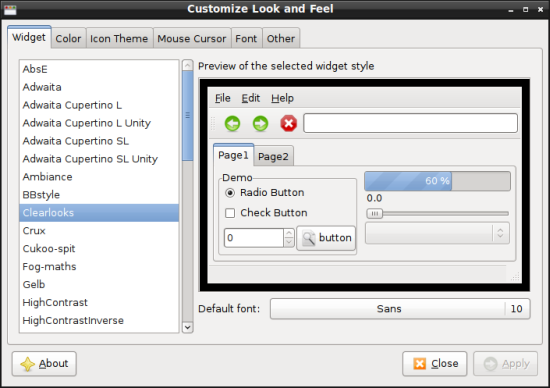Image resolution: width=550 pixels, height=388 pixels.
Task: Select the Adwaita Cupertino SL Unity theme
Action: pos(99,159)
